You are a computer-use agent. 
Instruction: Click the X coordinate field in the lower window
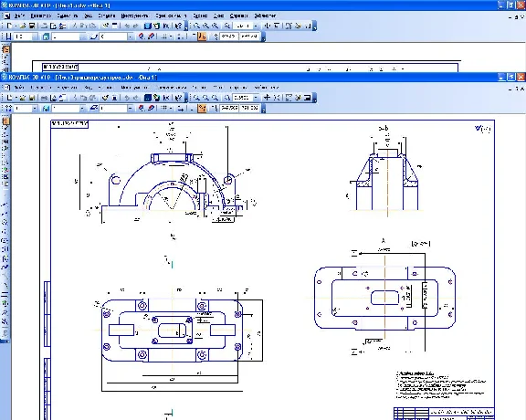(229, 108)
